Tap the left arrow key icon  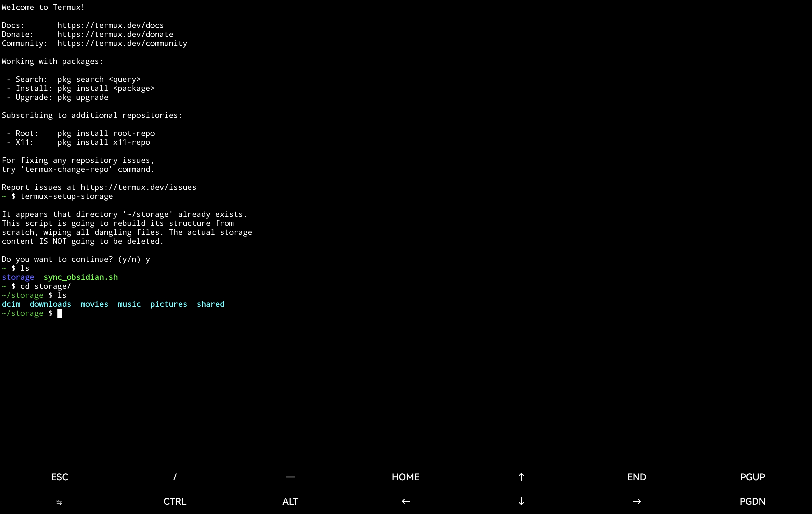pos(406,502)
